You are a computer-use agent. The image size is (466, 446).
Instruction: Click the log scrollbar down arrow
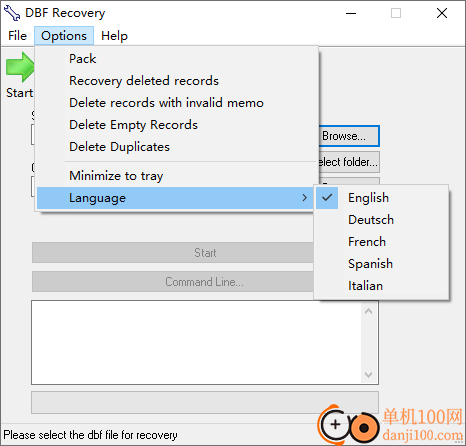[369, 375]
